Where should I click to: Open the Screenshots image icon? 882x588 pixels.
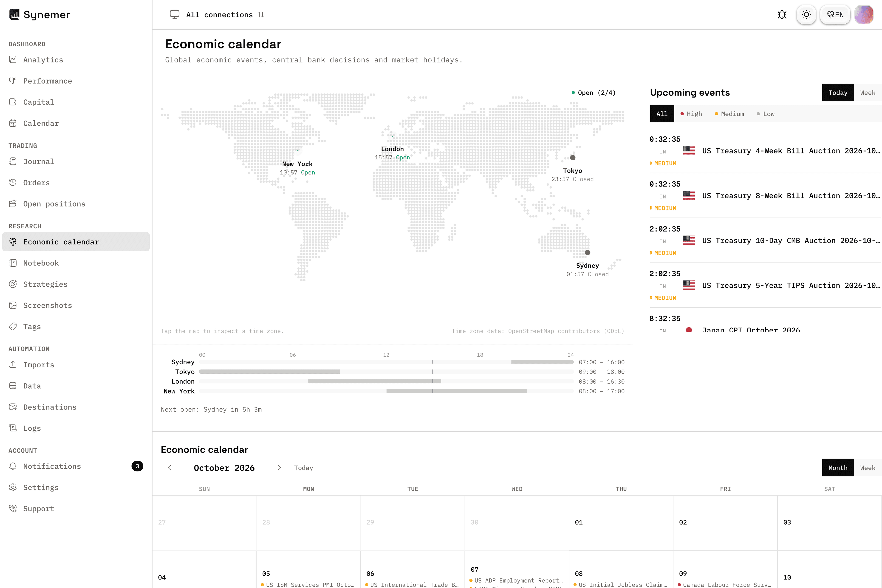tap(13, 305)
